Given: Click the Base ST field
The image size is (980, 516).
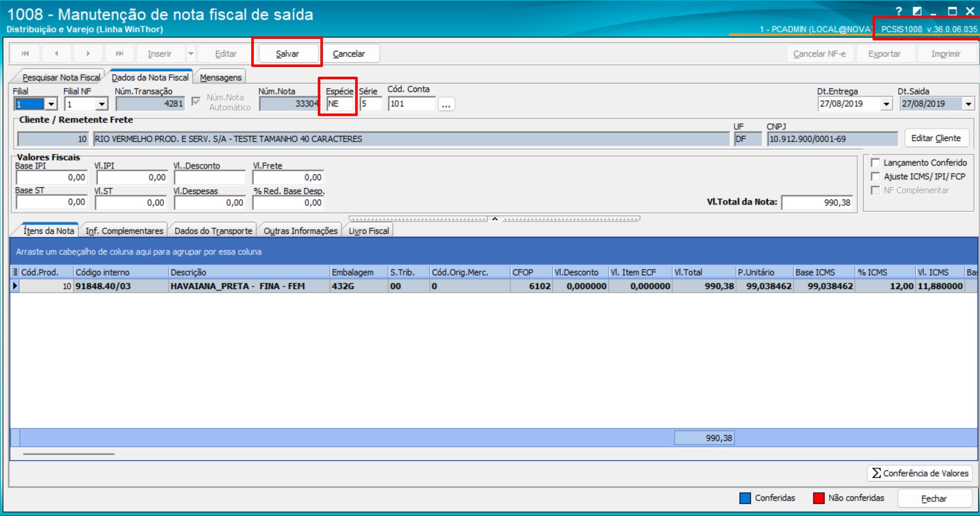Looking at the screenshot, I should pyautogui.click(x=51, y=203).
